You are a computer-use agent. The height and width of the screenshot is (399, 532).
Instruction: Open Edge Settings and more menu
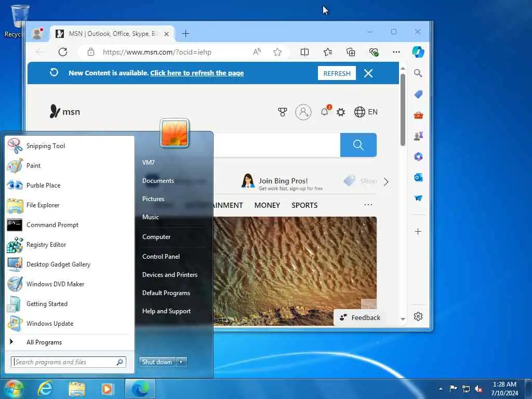396,52
